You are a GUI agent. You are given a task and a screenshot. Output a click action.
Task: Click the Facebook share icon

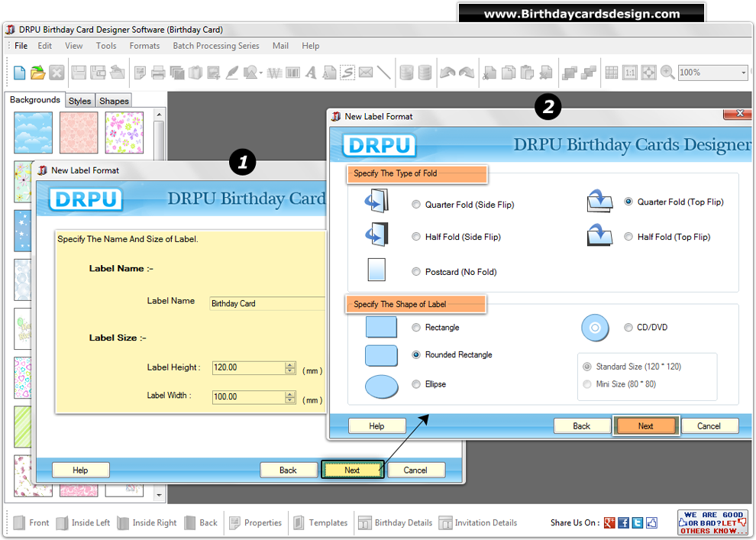tap(623, 522)
